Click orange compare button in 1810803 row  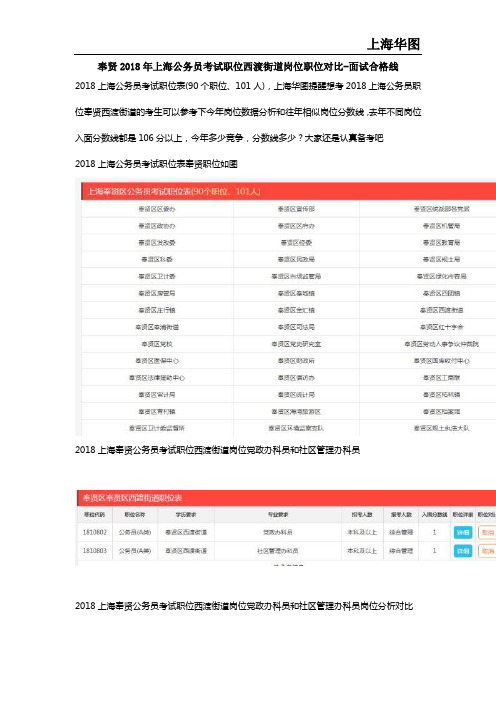[x=487, y=551]
